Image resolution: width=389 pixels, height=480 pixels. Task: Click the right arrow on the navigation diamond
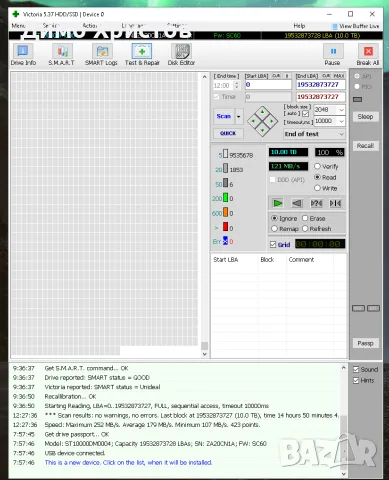point(272,121)
